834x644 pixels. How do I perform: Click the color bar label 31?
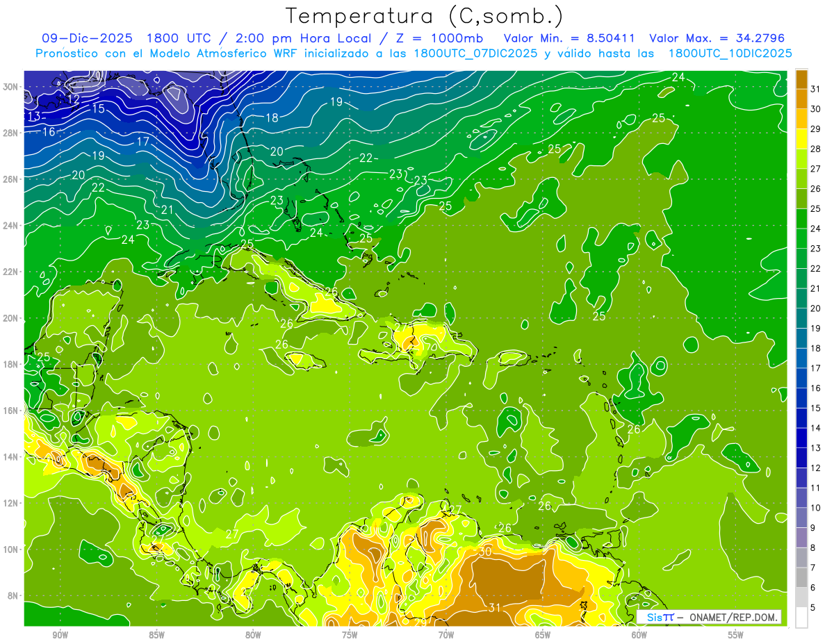coord(816,88)
